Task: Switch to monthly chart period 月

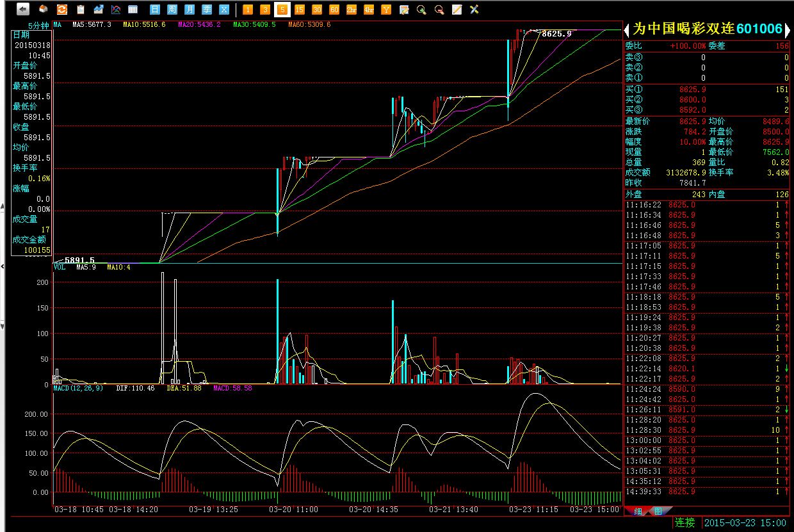Action: pos(190,10)
